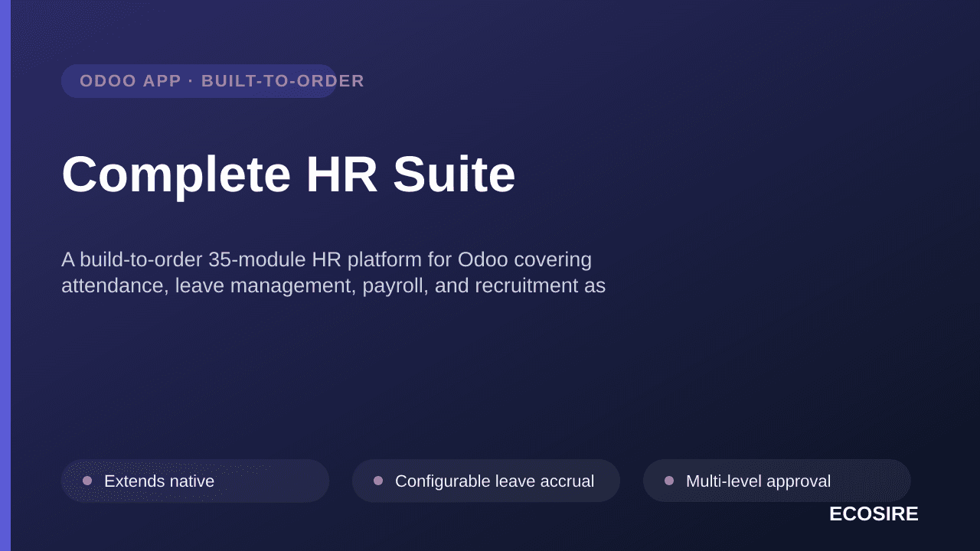Viewport: 980px width, 551px height.
Task: Click the Extends native pill
Action: pyautogui.click(x=195, y=481)
